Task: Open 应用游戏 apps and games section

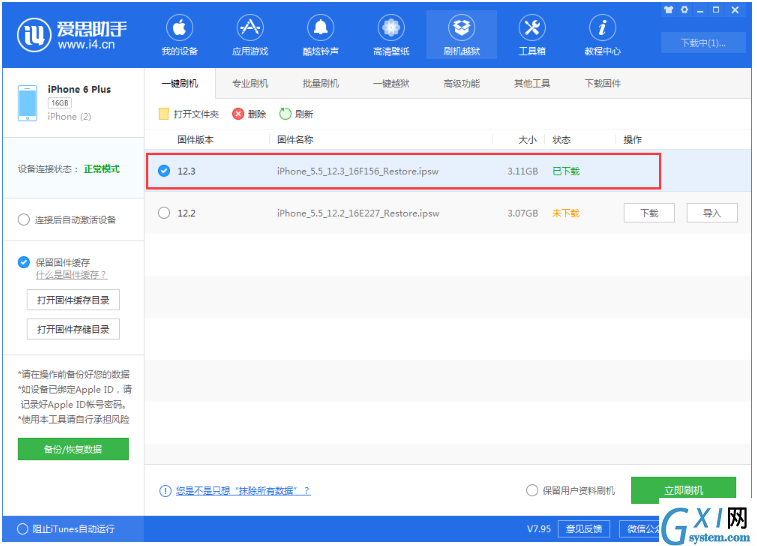Action: click(x=250, y=35)
